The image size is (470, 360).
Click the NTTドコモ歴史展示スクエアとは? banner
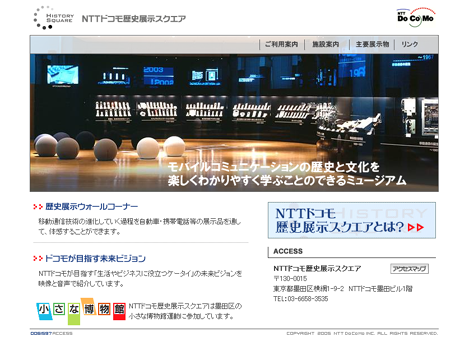(352, 220)
